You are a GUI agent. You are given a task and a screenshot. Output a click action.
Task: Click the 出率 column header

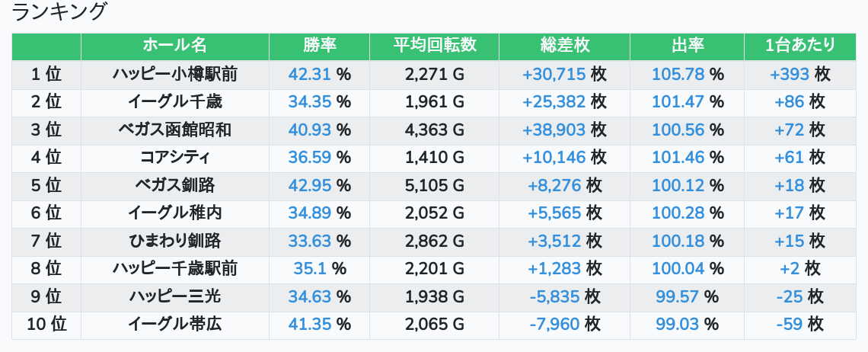coord(687,46)
